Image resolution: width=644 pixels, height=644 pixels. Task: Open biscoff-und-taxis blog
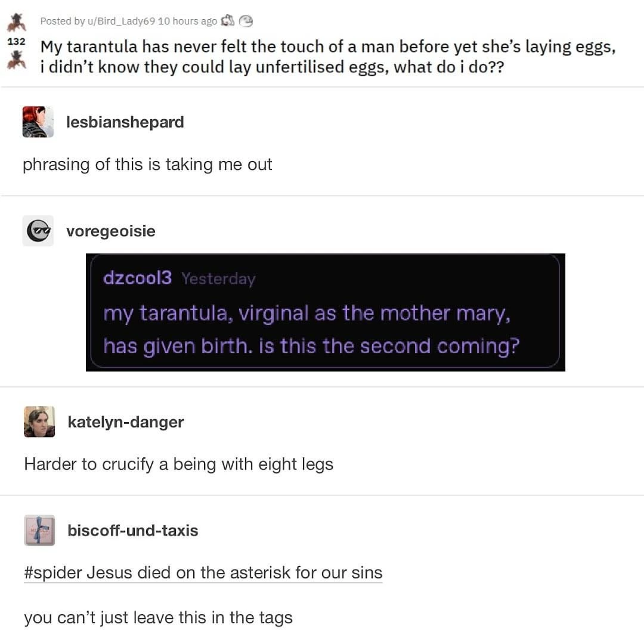pyautogui.click(x=132, y=531)
